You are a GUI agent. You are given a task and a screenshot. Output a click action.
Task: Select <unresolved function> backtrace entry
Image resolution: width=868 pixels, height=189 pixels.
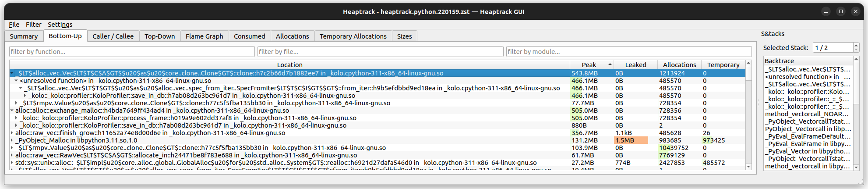click(x=808, y=77)
